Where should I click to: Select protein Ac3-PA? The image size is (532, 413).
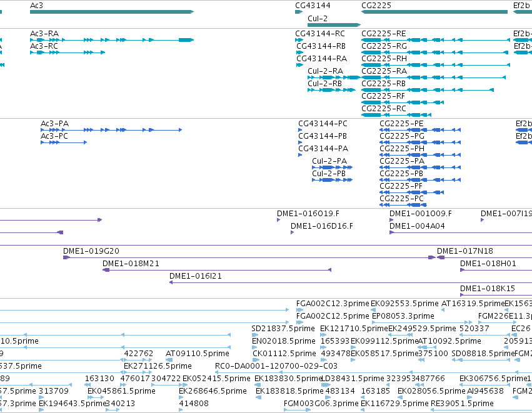(x=54, y=124)
